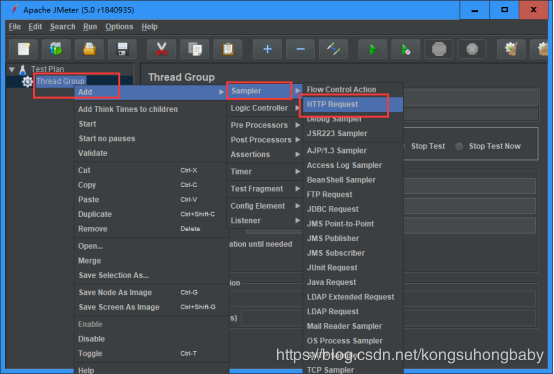The height and width of the screenshot is (374, 554).
Task: Choose BeanShell Sampler
Action: [353, 180]
